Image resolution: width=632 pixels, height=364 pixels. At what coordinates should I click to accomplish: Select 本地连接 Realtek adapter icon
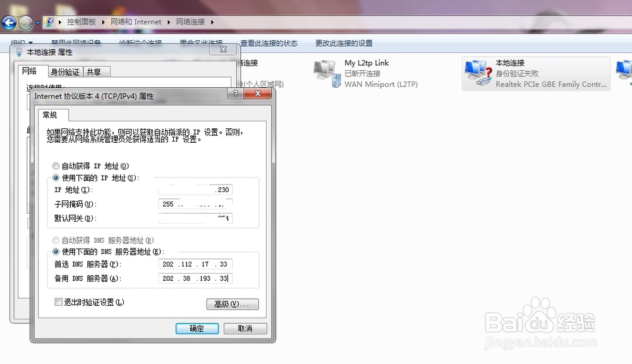coord(478,73)
